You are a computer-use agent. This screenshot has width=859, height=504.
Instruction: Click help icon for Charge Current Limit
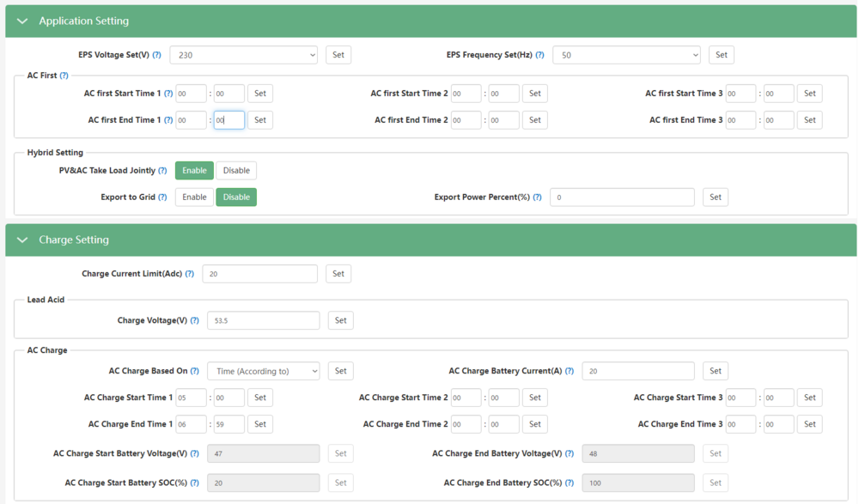tap(189, 274)
